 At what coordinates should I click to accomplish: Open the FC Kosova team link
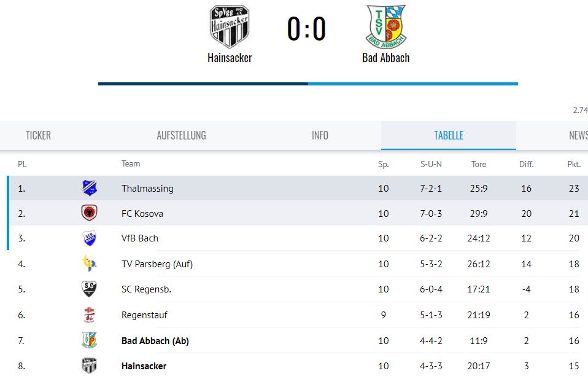pos(142,214)
